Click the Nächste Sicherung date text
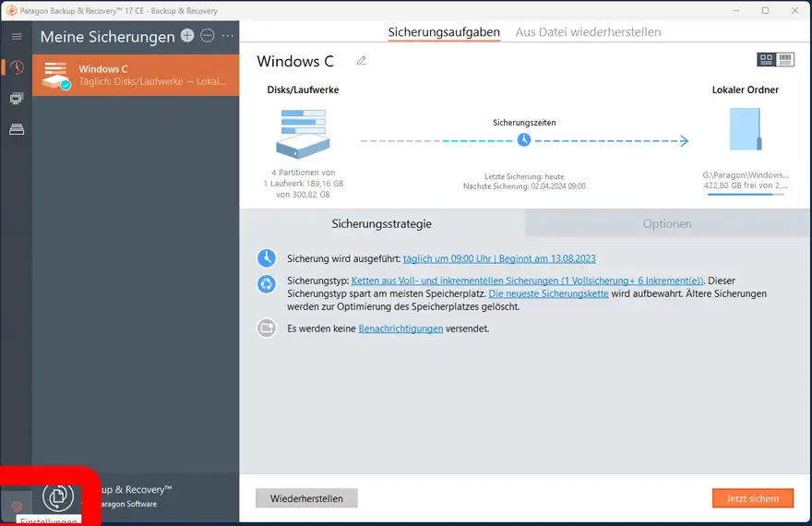 [x=524, y=186]
